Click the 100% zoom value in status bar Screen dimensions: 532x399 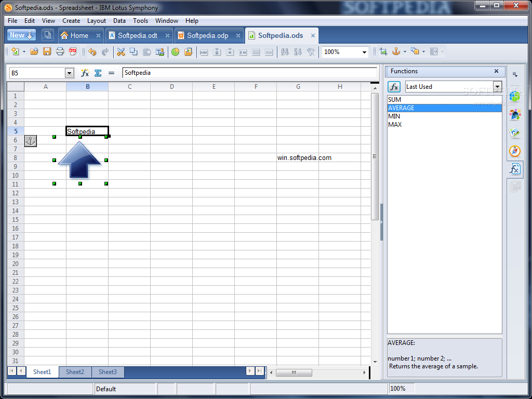click(402, 389)
